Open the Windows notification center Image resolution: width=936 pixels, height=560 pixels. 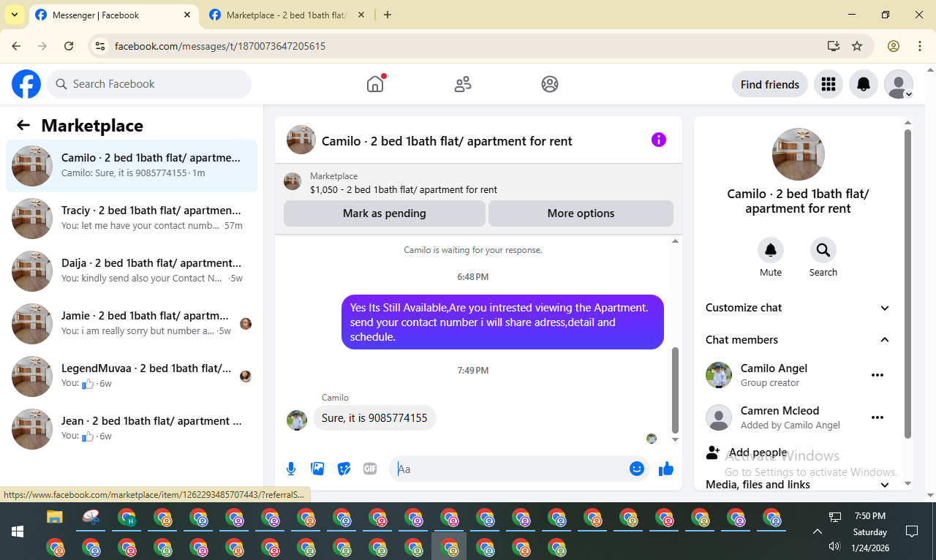(911, 531)
